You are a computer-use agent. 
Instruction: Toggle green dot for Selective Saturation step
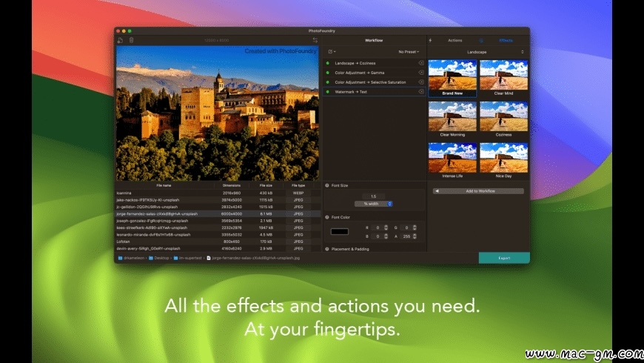(x=327, y=82)
